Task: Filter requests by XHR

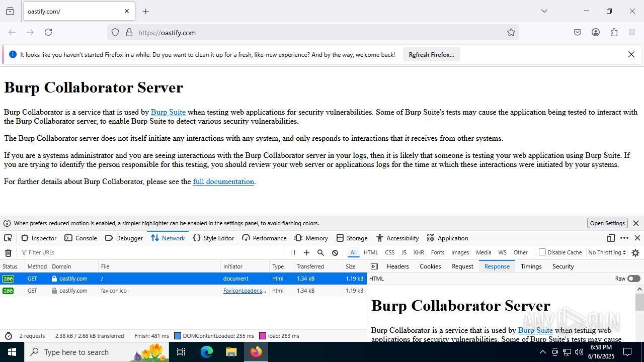Action: [419, 252]
